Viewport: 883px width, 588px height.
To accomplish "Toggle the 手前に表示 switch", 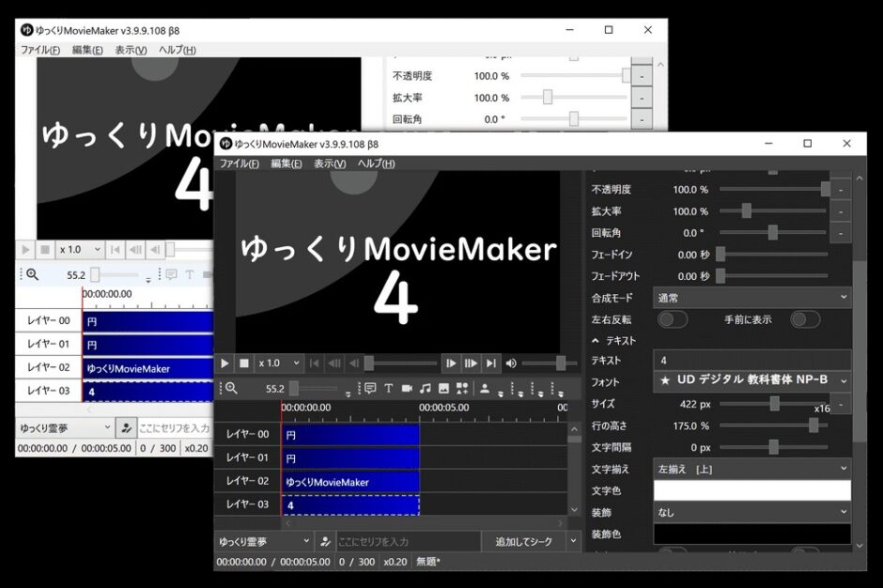I will click(804, 319).
